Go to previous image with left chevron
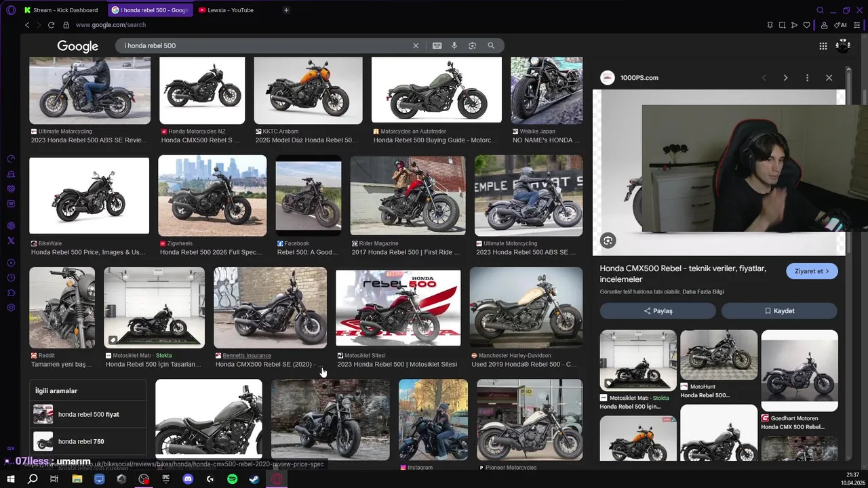The height and width of the screenshot is (488, 868). (x=764, y=78)
